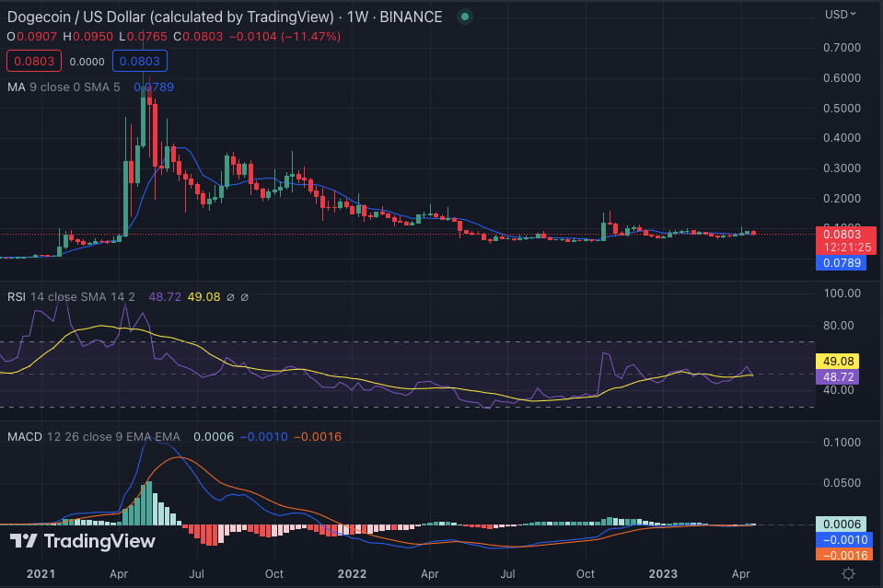This screenshot has width=883, height=588.
Task: Click the 2023 label on time axis
Action: pos(663,574)
